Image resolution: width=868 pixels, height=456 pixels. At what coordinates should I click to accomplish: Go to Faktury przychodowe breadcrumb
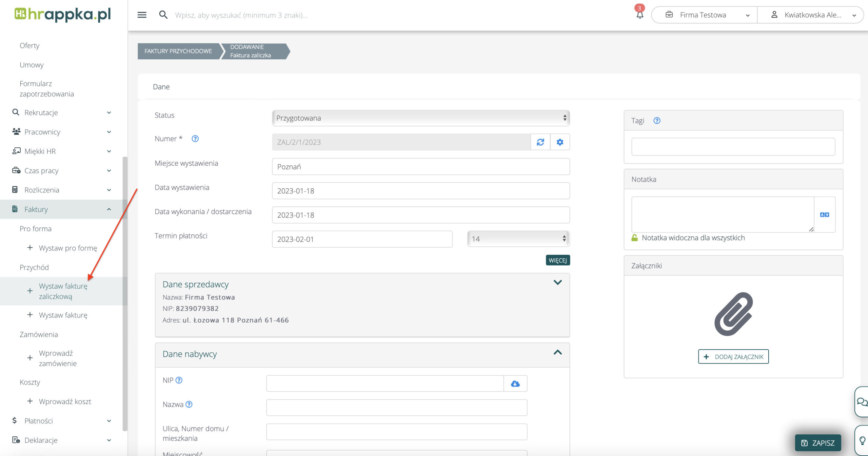click(178, 51)
